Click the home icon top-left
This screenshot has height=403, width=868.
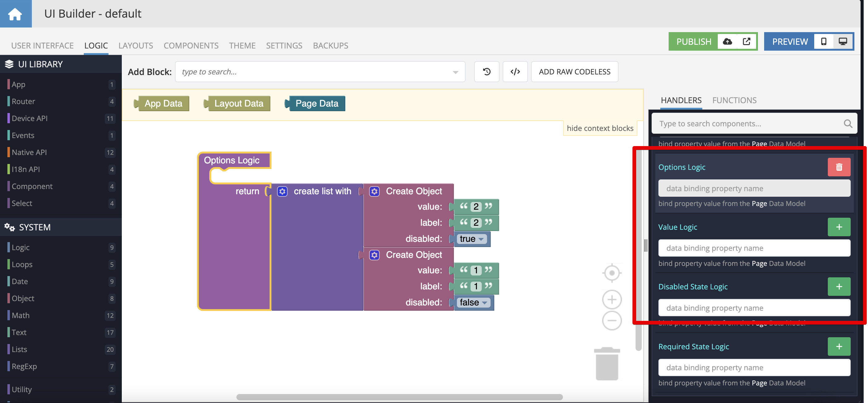tap(15, 14)
